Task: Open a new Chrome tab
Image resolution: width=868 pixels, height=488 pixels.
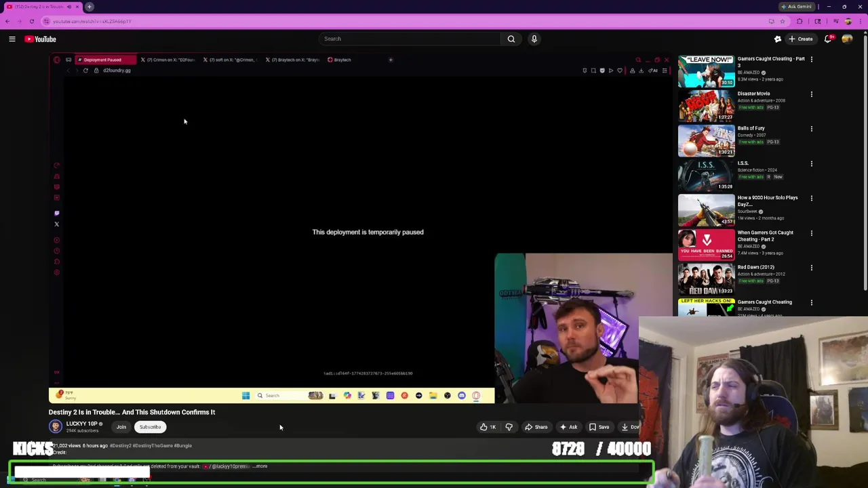Action: point(89,7)
